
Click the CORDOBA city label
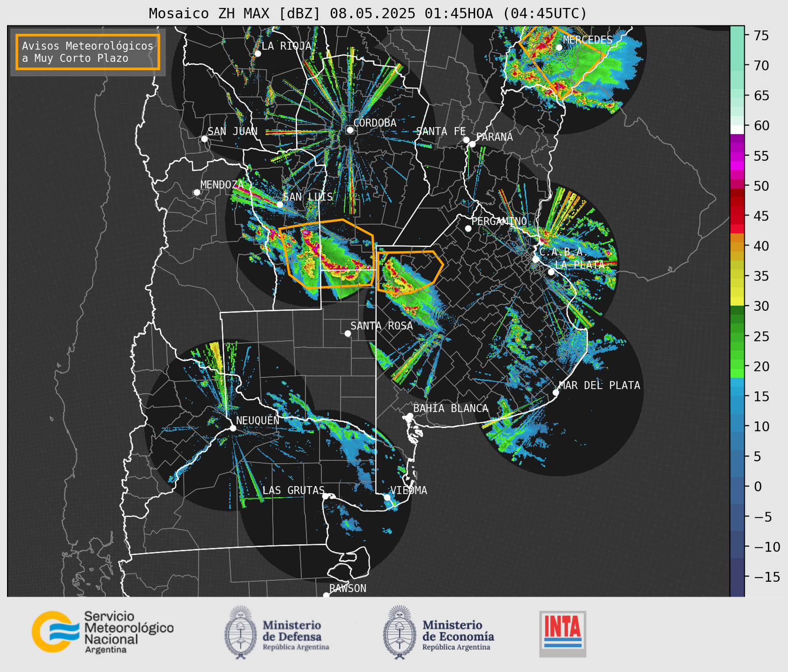click(375, 123)
